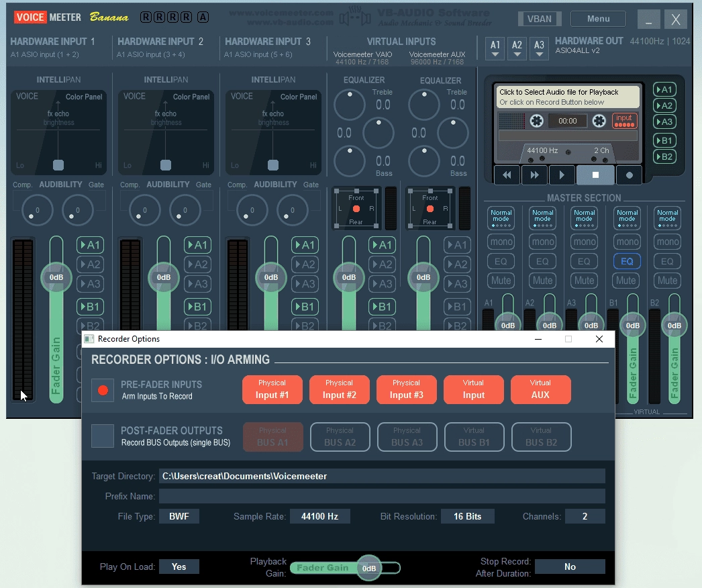Screen dimensions: 702x588
Task: Select Physical BUS A2 output
Action: (340, 436)
